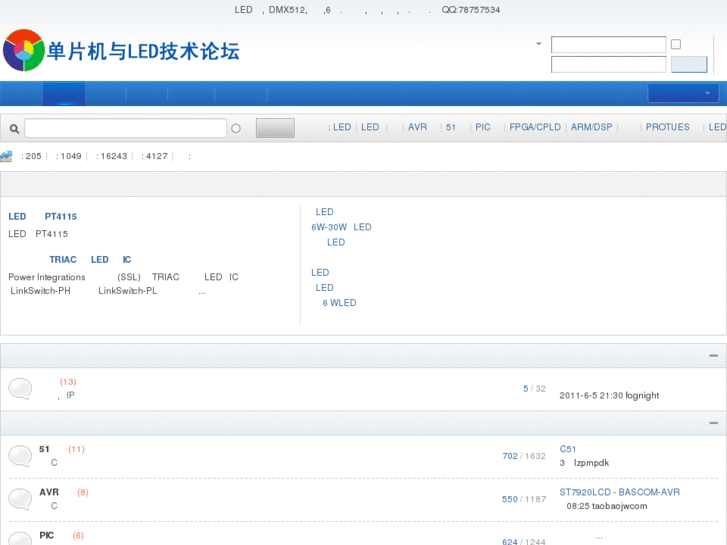Image resolution: width=727 pixels, height=545 pixels.
Task: Open the 51 hot keyword link
Action: (451, 127)
